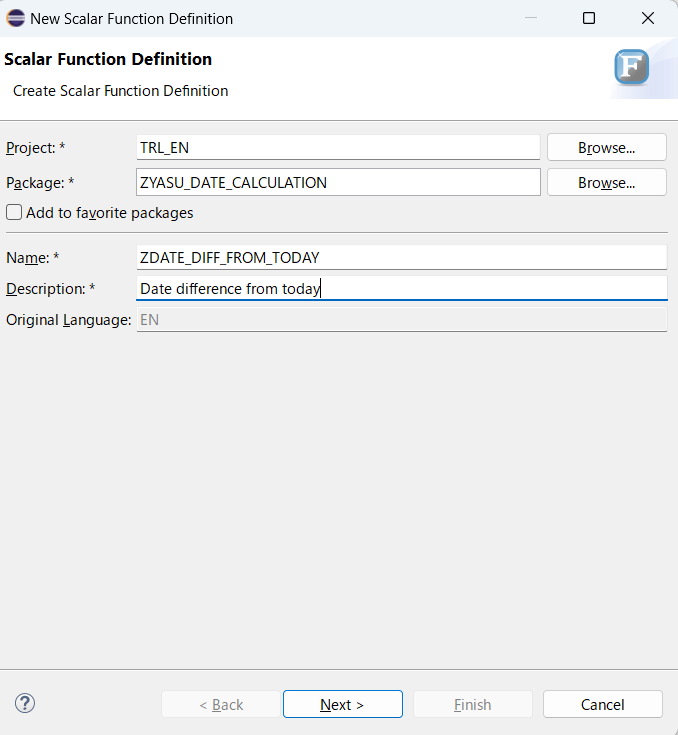Screen dimensions: 678x735
Task: Browse for a Package
Action: coord(607,182)
